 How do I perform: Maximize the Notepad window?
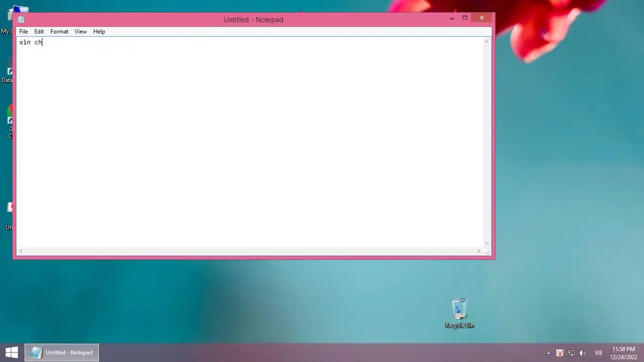click(464, 18)
